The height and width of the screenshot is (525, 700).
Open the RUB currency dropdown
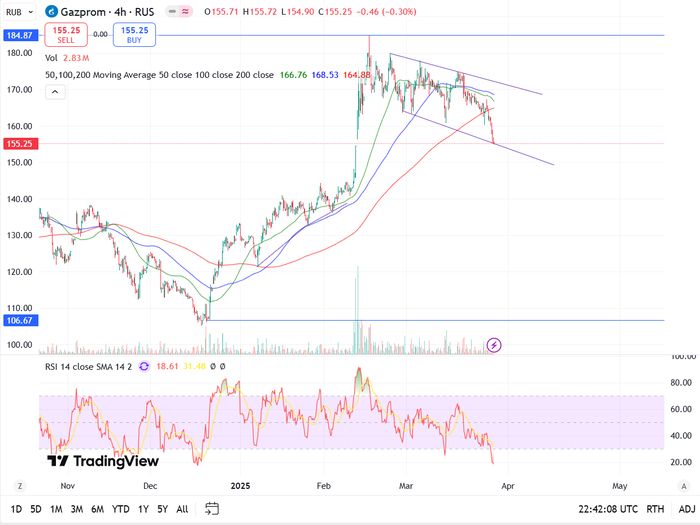(x=19, y=12)
